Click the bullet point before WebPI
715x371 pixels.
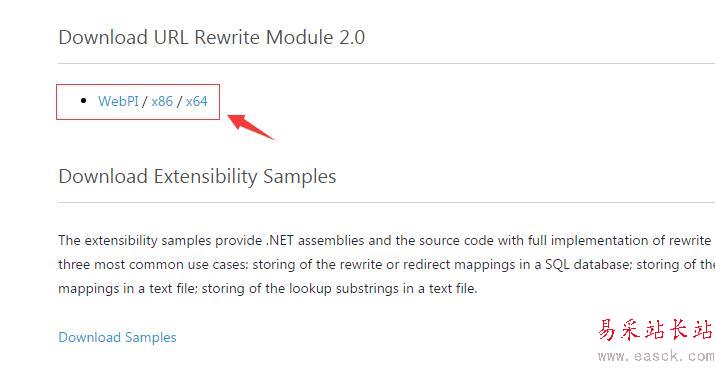coord(83,100)
